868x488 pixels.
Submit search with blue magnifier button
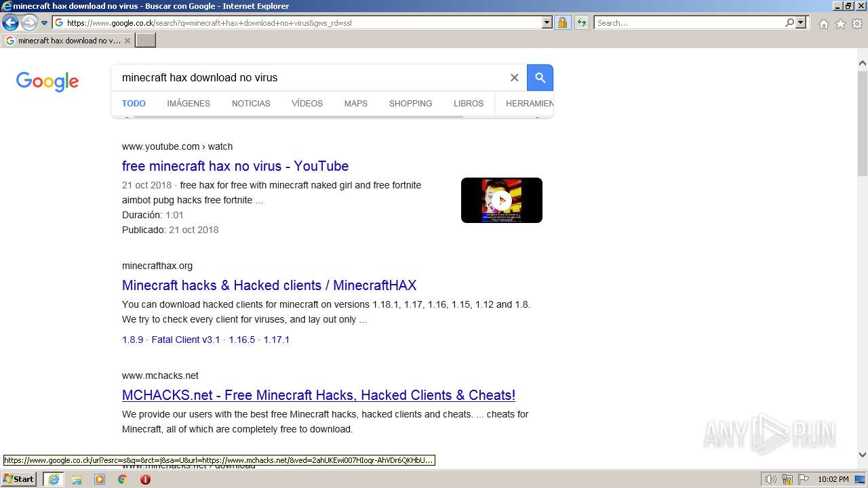tap(540, 77)
